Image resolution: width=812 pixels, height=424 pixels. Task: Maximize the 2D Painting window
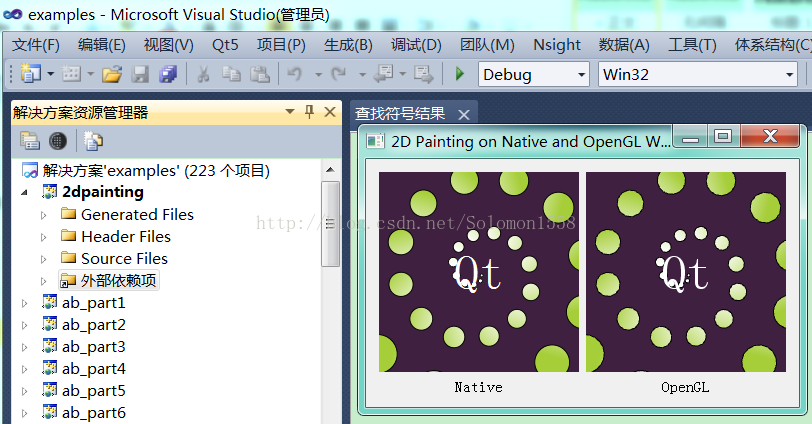coord(723,136)
